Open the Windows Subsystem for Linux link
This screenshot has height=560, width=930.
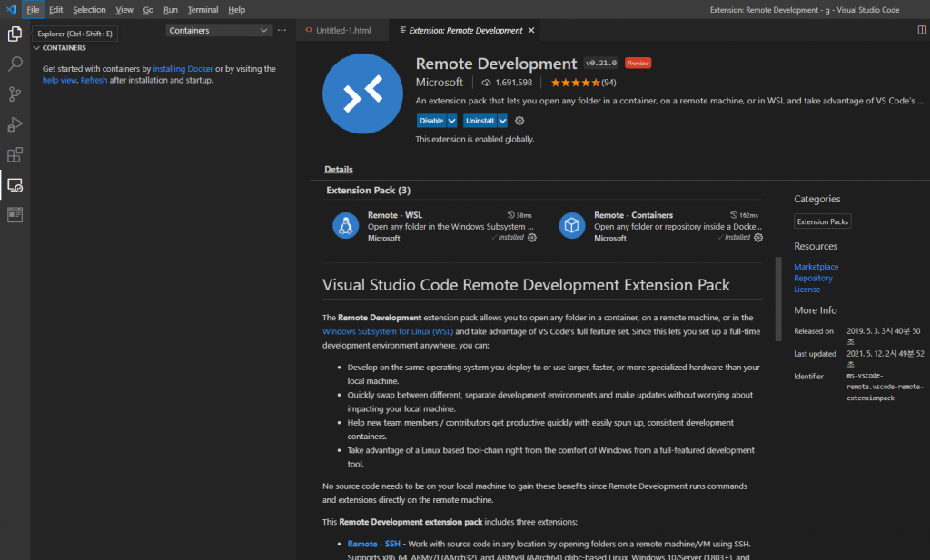click(388, 331)
